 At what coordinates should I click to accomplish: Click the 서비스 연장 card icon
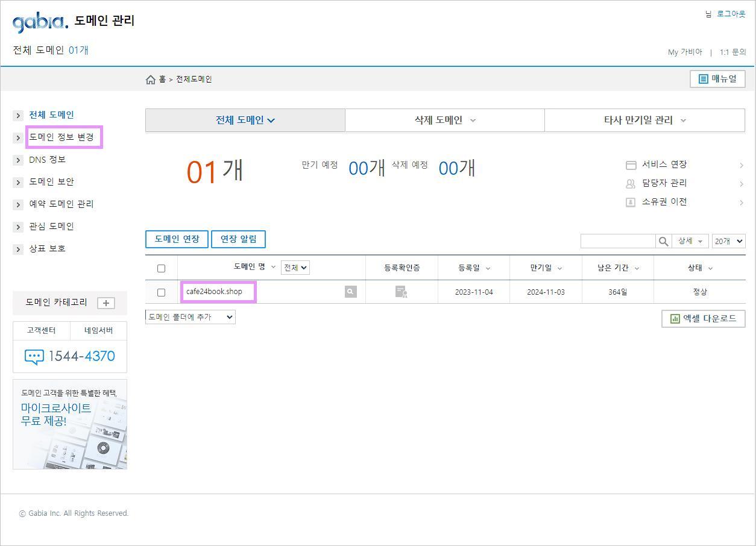point(631,165)
